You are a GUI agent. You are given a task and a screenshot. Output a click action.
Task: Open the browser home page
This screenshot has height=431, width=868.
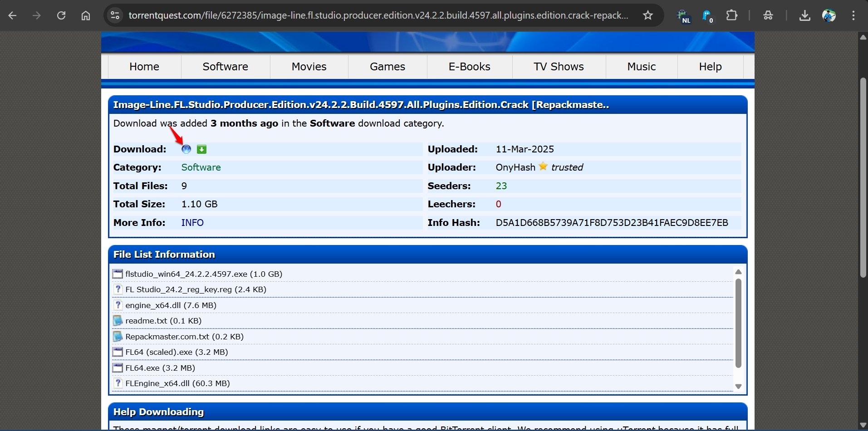86,15
